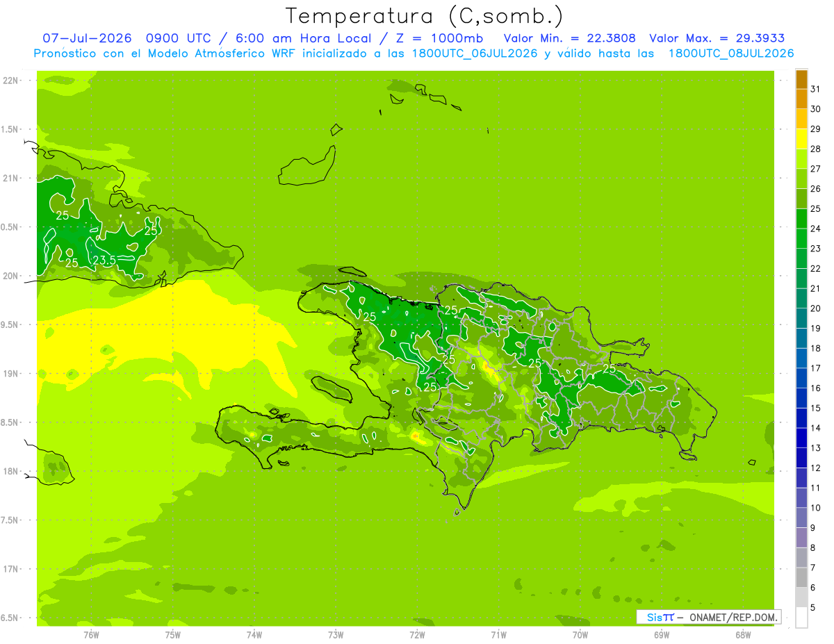Click the 23.5 contour label over Cuba

(x=104, y=261)
